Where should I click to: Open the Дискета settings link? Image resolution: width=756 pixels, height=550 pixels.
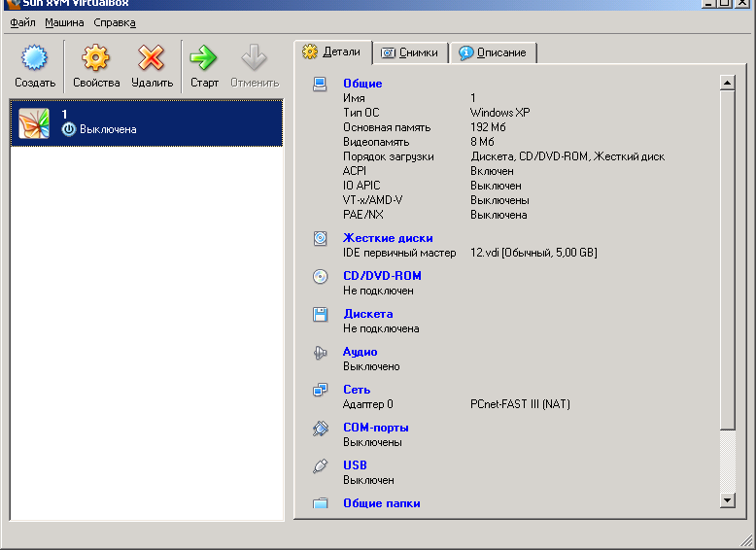[368, 314]
